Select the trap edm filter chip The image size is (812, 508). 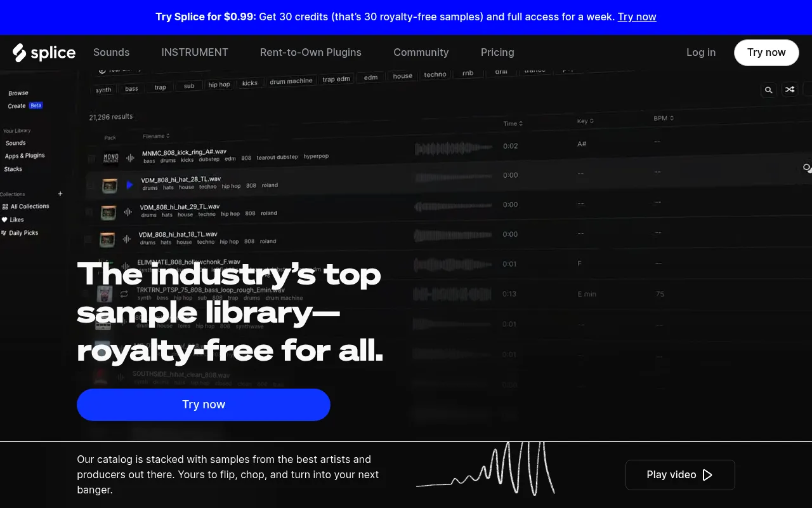pos(336,79)
